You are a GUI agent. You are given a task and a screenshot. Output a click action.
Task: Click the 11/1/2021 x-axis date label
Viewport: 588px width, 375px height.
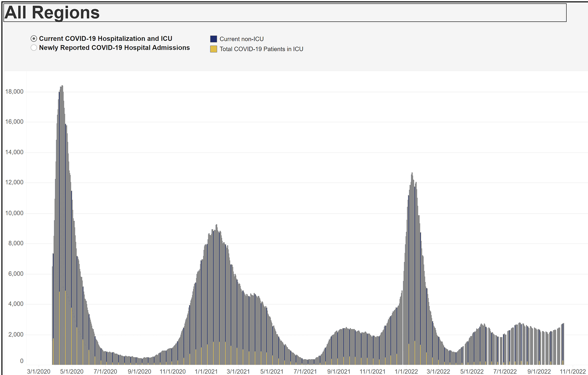(373, 371)
